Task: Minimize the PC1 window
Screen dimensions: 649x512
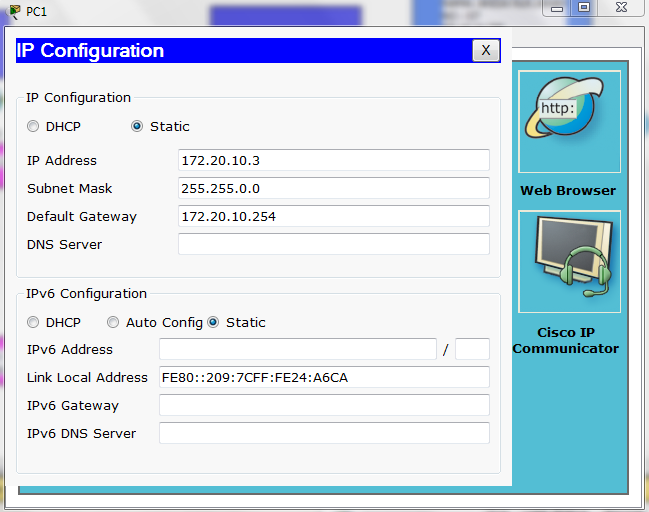Action: point(557,8)
